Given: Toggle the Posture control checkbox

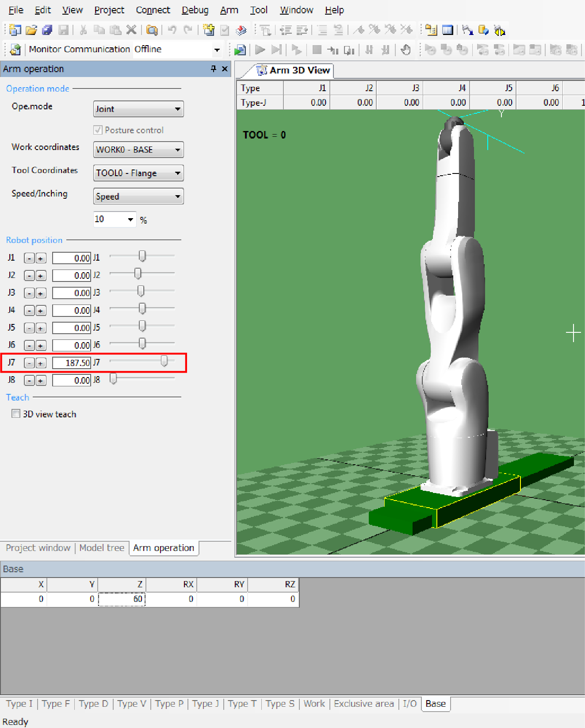Looking at the screenshot, I should [x=98, y=130].
